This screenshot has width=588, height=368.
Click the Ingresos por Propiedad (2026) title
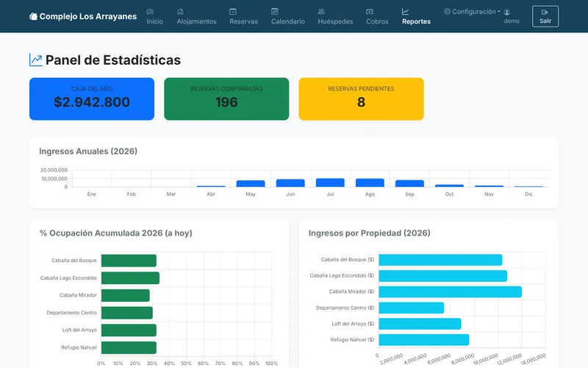pos(370,233)
